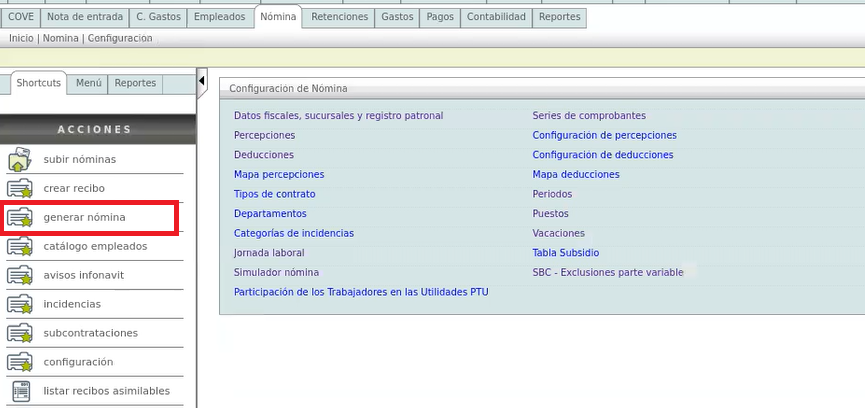865x408 pixels.
Task: Switch to the Menú sidebar tab
Action: (89, 83)
